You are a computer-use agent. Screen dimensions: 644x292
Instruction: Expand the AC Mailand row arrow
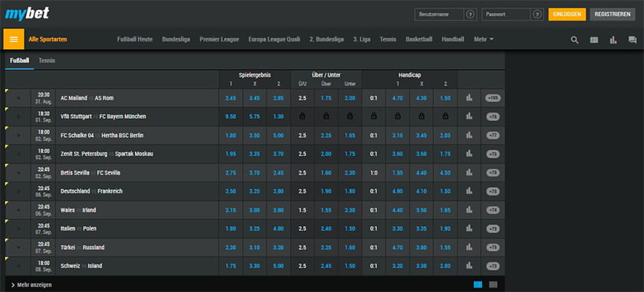(x=18, y=98)
